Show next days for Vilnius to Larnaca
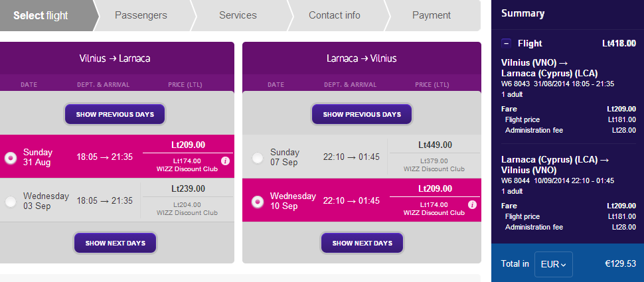The width and height of the screenshot is (644, 282). [x=115, y=243]
